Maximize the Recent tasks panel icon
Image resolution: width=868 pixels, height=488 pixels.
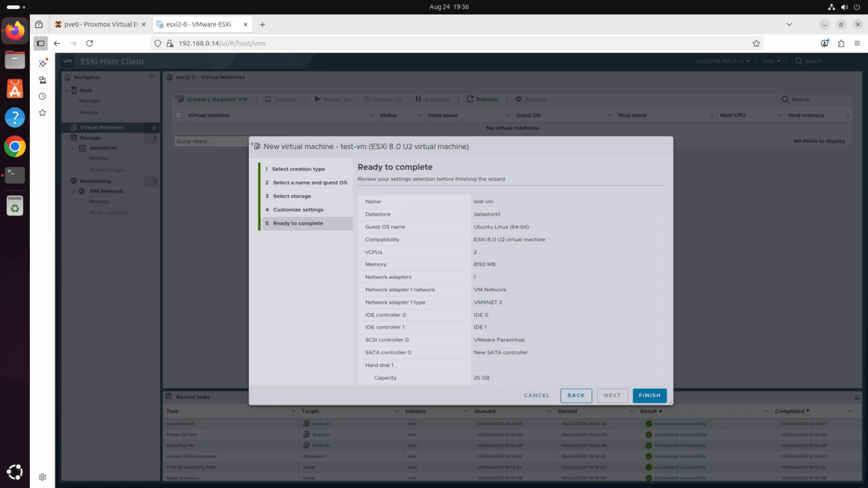(x=857, y=397)
